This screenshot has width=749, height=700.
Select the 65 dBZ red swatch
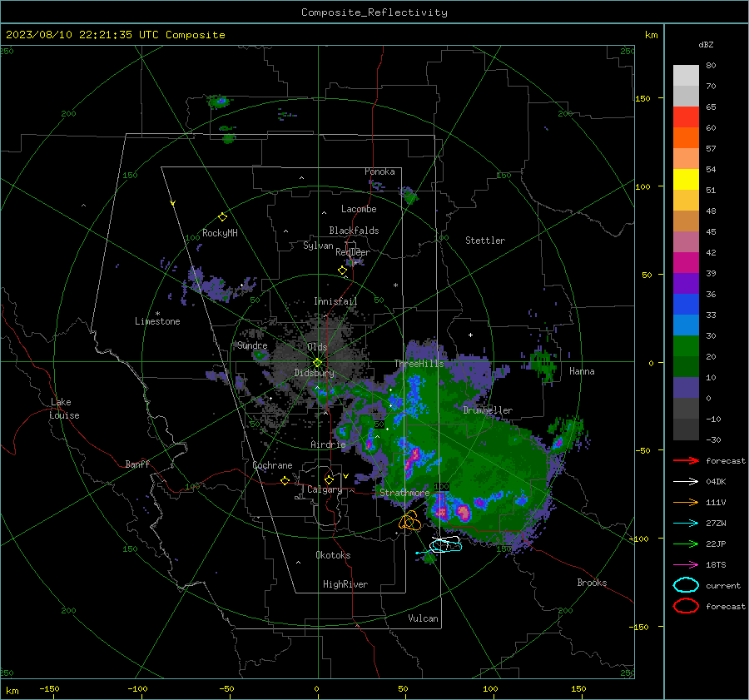686,117
